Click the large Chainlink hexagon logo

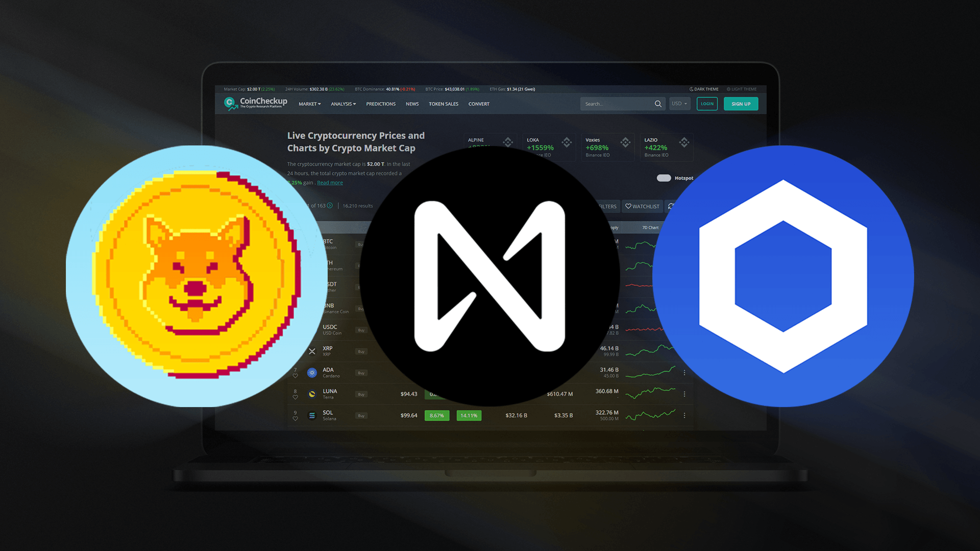783,276
